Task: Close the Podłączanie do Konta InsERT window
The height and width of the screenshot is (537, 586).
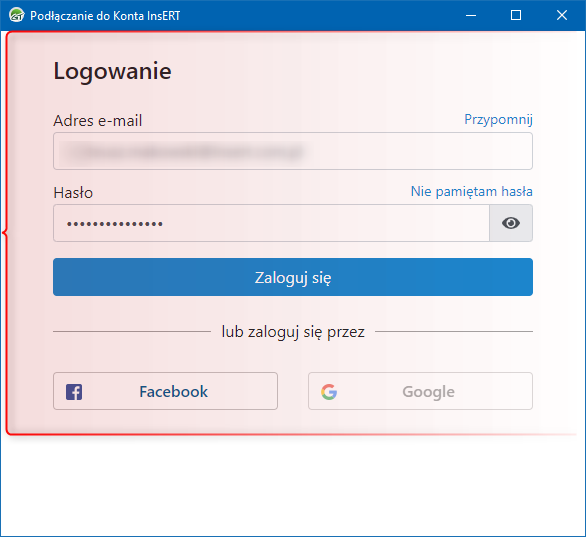Action: (562, 15)
